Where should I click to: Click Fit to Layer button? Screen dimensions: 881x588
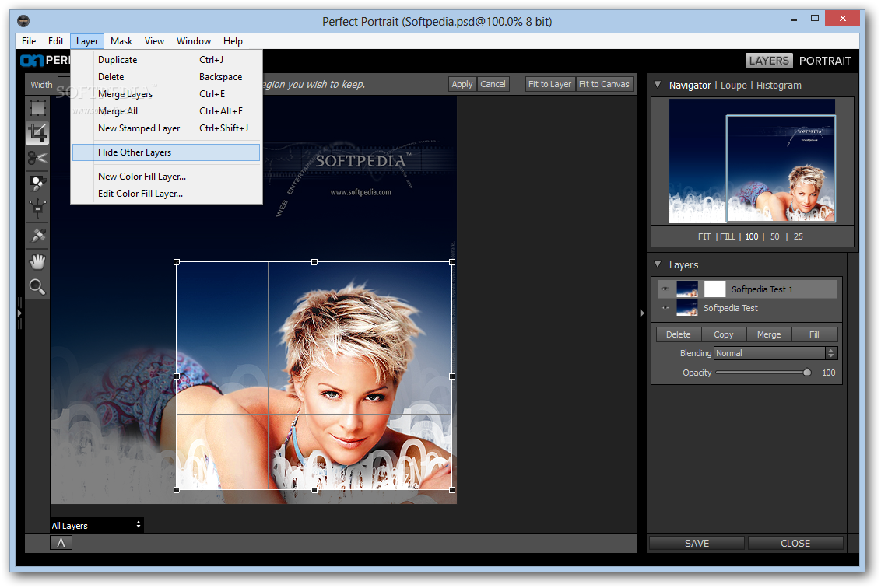549,84
